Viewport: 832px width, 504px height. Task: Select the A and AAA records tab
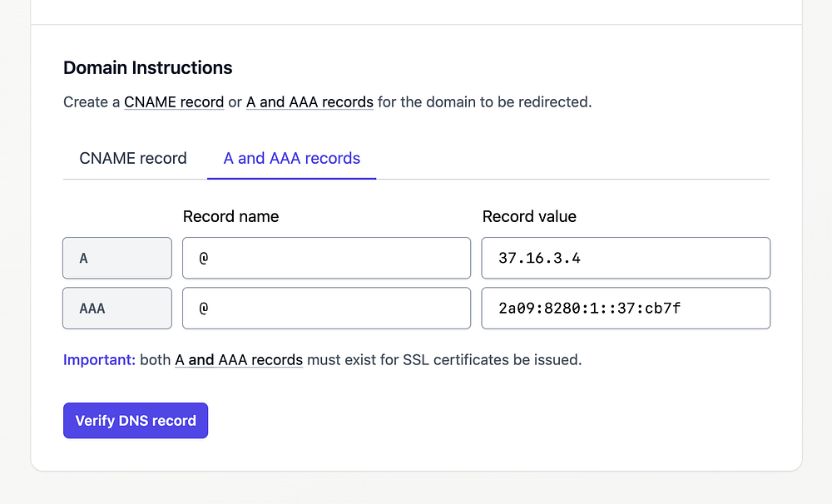coord(292,158)
